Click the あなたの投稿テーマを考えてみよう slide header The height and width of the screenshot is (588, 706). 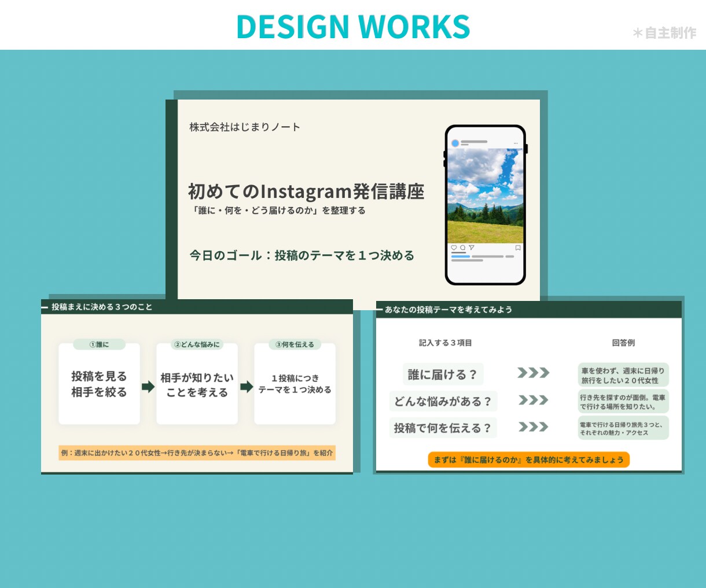[448, 310]
